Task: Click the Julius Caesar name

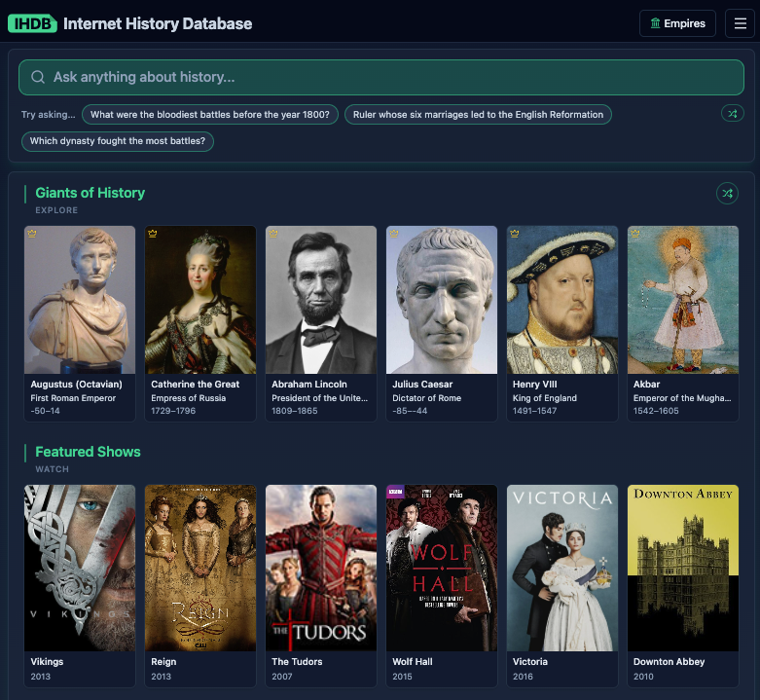Action: 422,385
